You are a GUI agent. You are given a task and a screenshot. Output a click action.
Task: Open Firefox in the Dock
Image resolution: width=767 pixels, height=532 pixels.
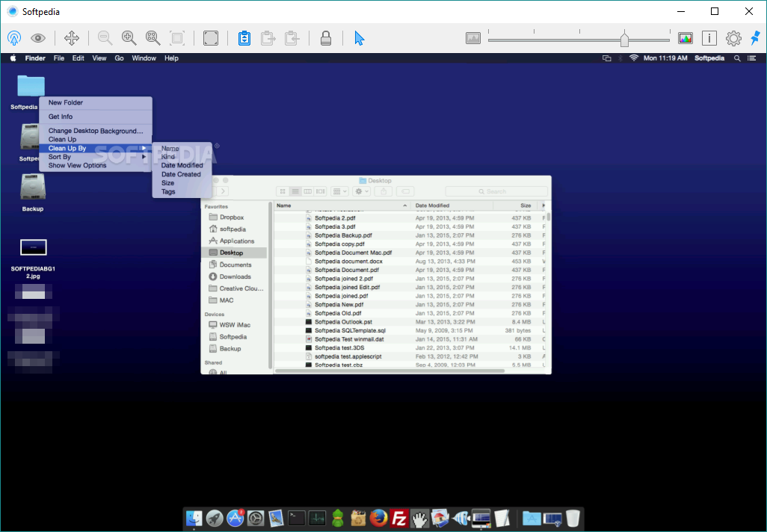point(378,518)
